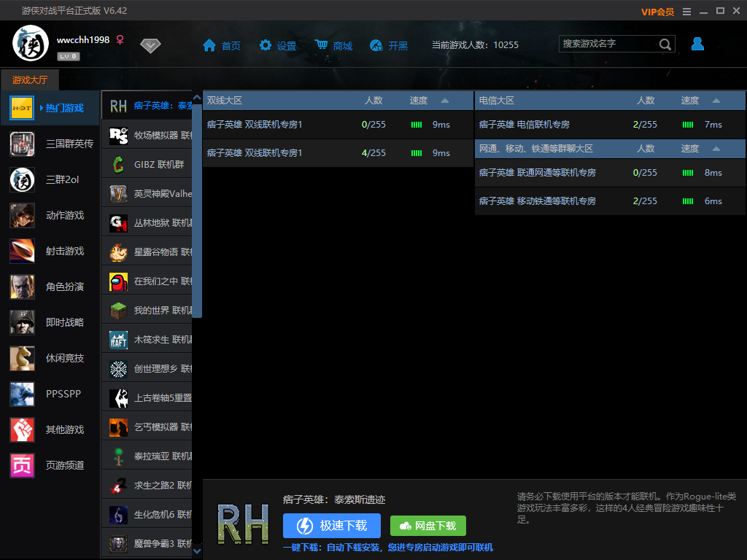Collapse the 网通、移动、铁通 section arrow
The height and width of the screenshot is (560, 747).
point(716,149)
